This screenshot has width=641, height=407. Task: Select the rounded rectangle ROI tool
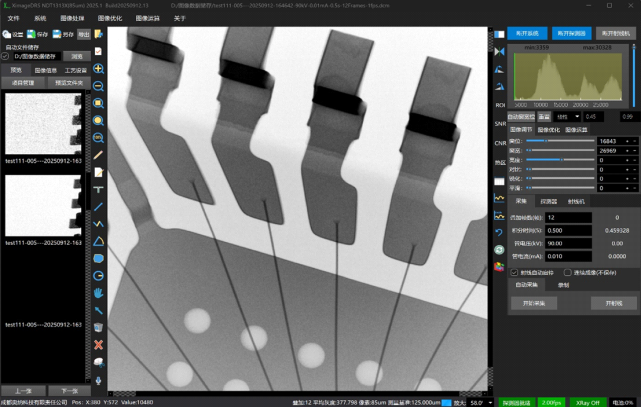click(x=99, y=258)
